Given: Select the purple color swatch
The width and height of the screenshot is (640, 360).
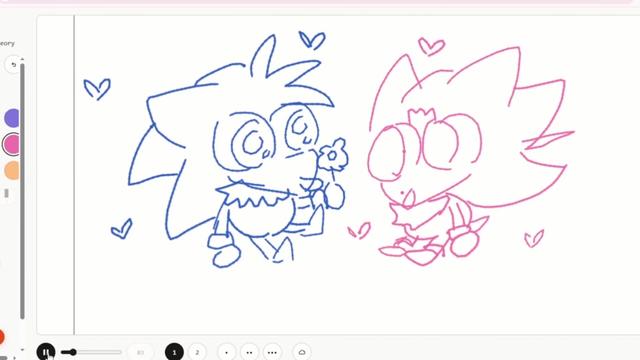Looking at the screenshot, I should coord(12,118).
